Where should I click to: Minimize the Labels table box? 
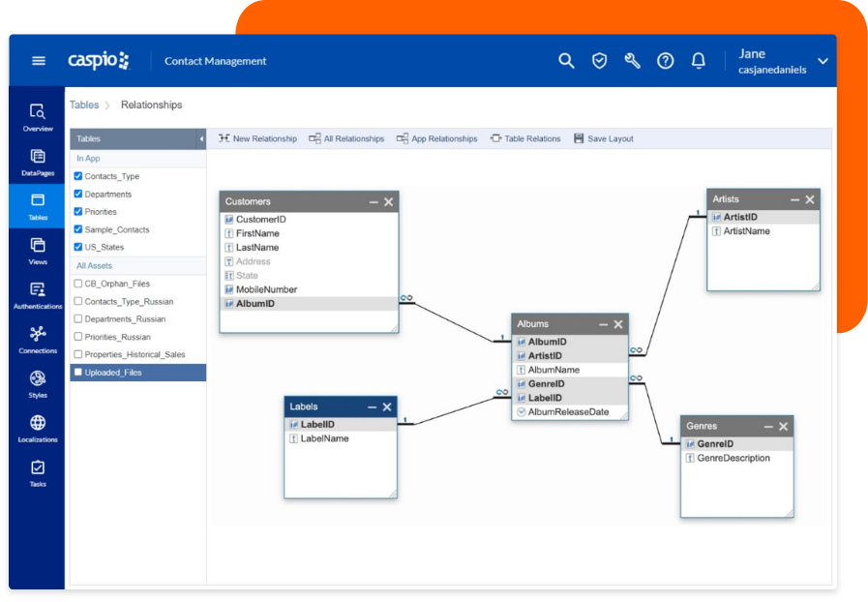point(372,407)
